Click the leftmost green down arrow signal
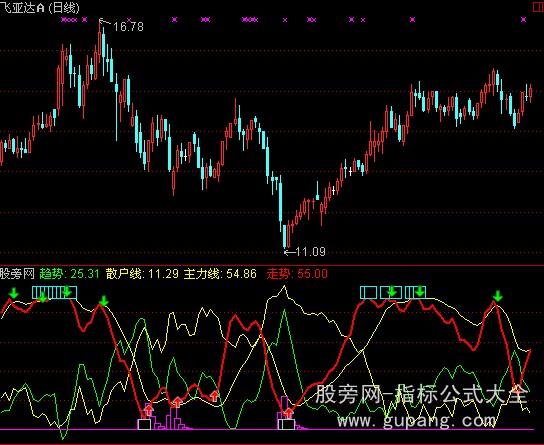This screenshot has width=544, height=445. pyautogui.click(x=14, y=293)
